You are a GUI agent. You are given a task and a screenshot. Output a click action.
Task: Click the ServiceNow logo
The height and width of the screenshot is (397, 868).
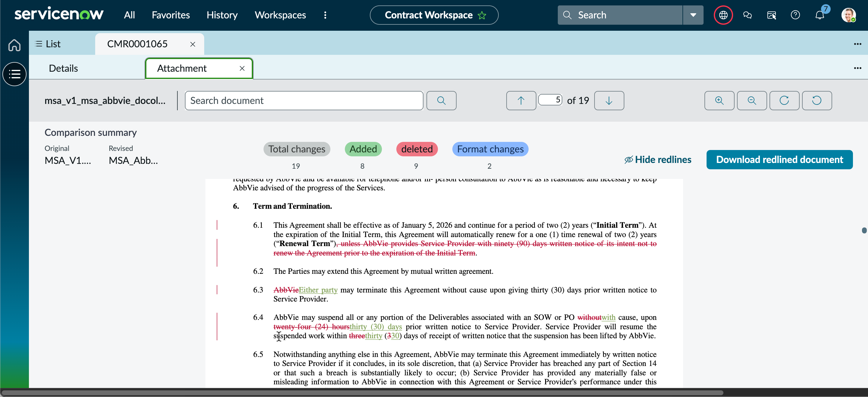tap(59, 14)
